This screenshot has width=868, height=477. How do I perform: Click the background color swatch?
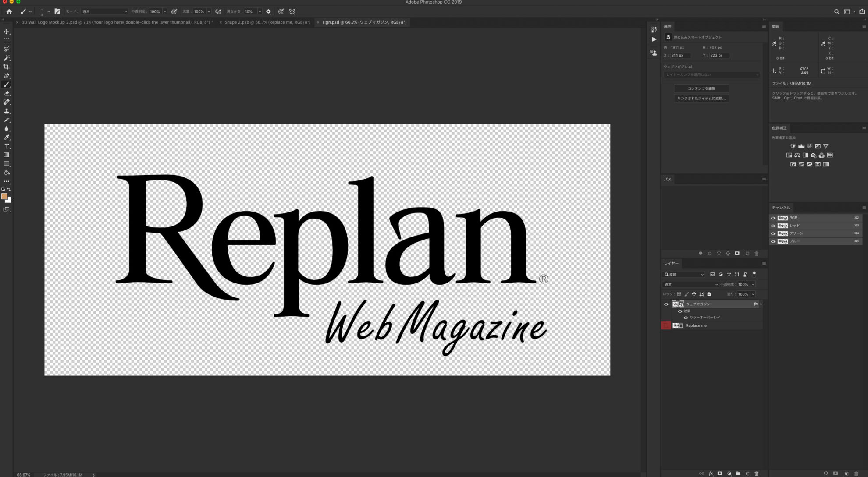(x=9, y=201)
